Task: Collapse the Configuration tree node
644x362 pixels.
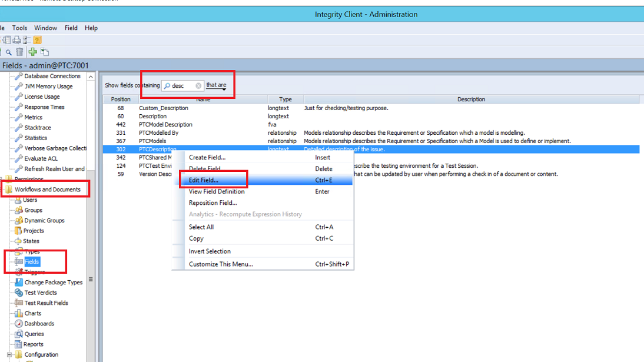Action: (10, 354)
